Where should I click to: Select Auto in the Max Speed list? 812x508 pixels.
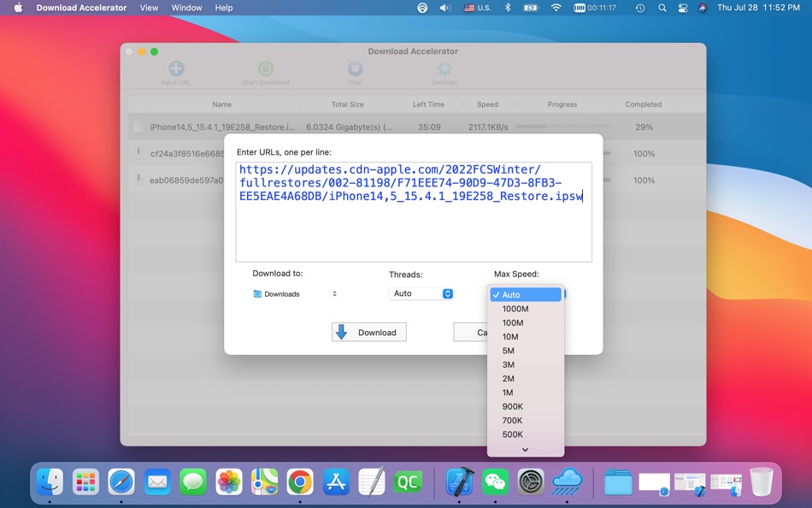[x=526, y=294]
